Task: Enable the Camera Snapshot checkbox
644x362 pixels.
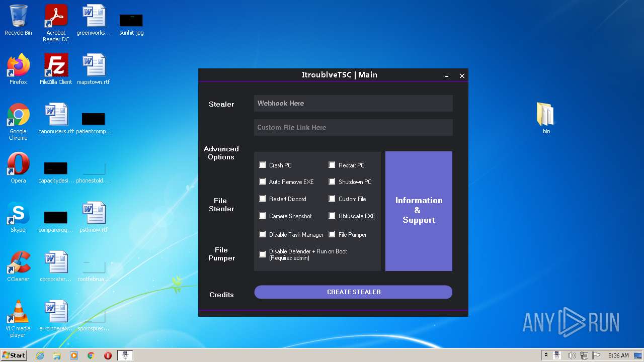Action: tap(263, 216)
